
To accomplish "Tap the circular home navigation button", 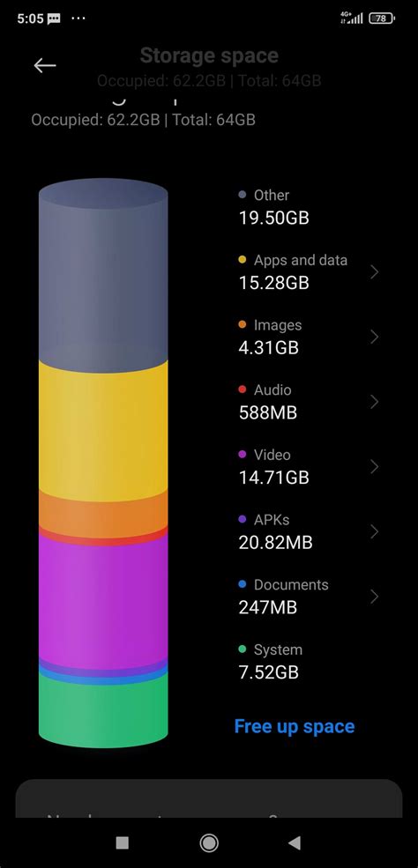I will (209, 842).
